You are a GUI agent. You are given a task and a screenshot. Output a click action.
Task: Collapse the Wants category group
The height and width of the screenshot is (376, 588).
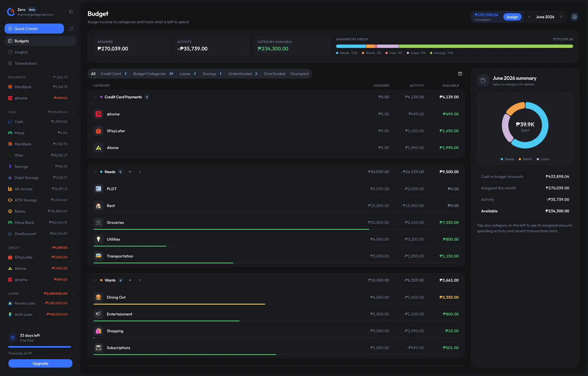[x=96, y=280]
